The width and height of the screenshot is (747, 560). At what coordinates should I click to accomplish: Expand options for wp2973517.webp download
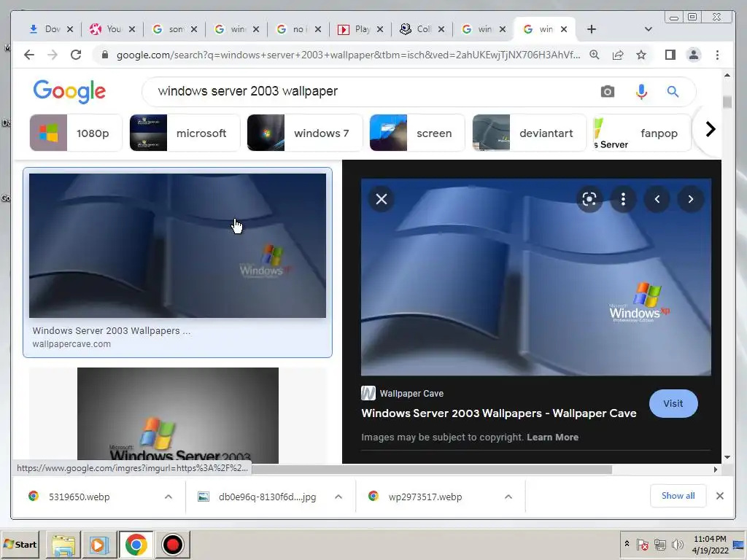(508, 497)
